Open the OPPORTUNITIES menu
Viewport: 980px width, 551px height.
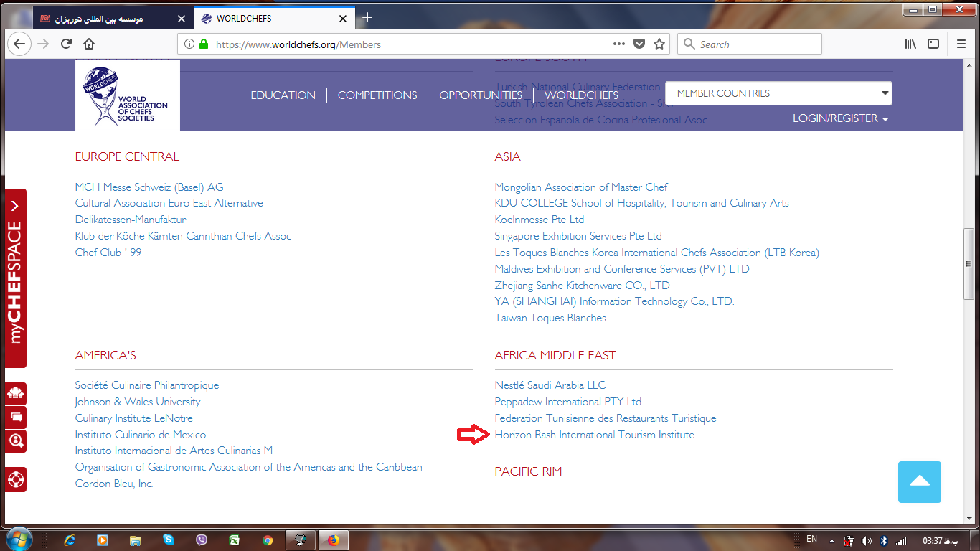click(481, 95)
